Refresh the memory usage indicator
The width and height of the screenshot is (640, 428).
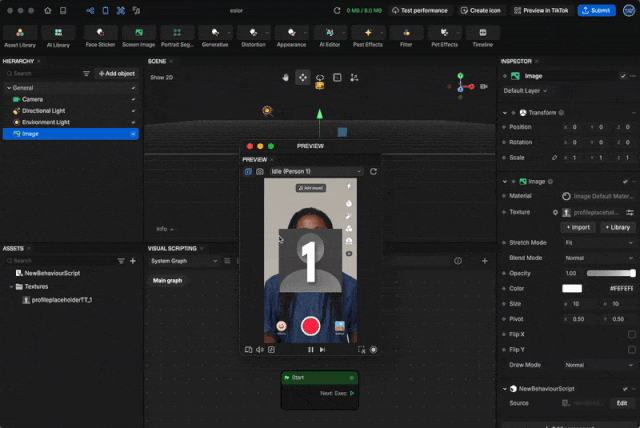point(337,11)
